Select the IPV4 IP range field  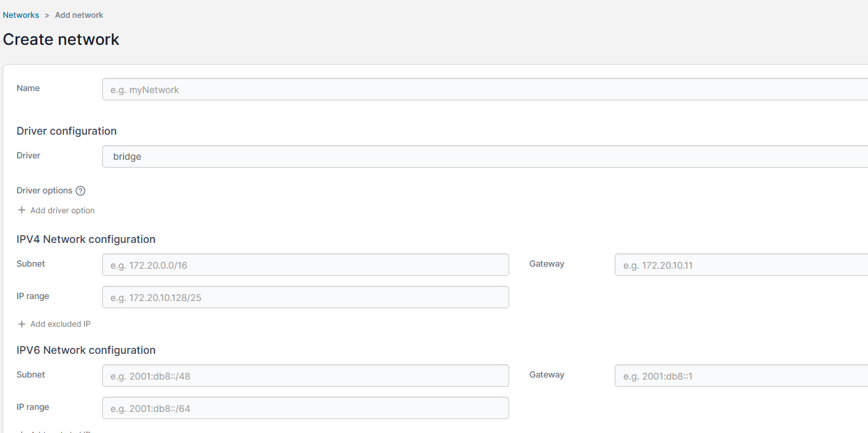coord(305,298)
